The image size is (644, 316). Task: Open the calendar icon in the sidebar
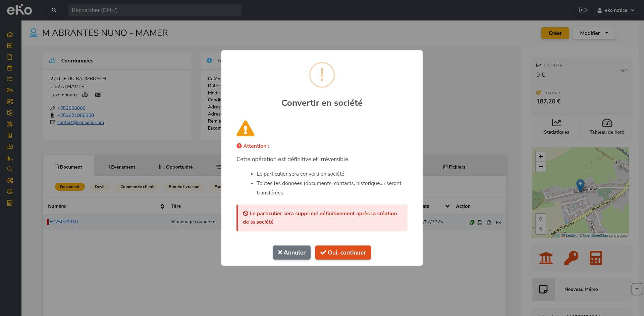pos(10,68)
